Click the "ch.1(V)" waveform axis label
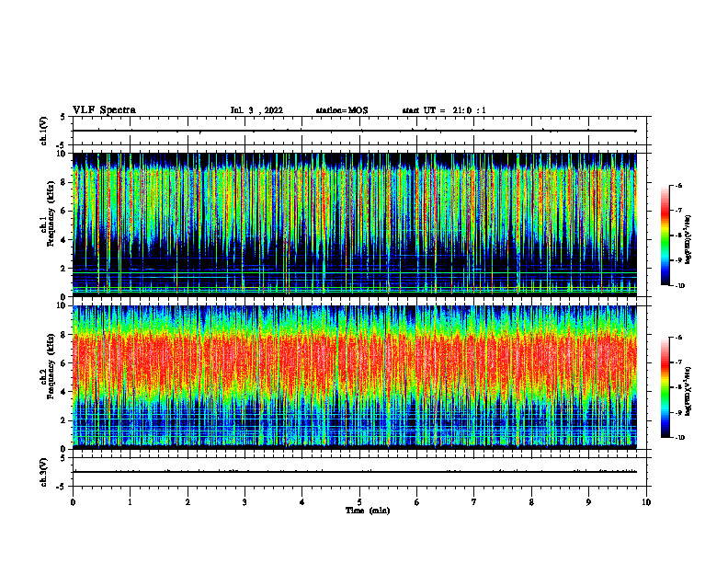Image resolution: width=728 pixels, height=563 pixels. (44, 131)
